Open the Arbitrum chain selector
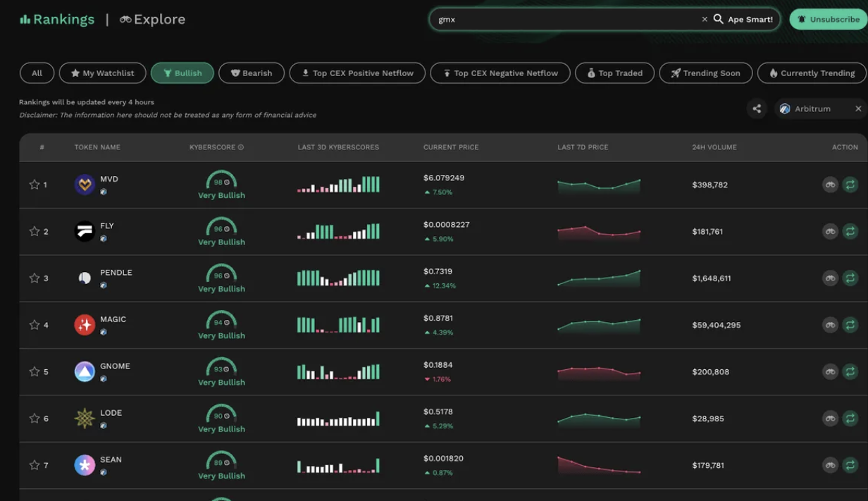 pyautogui.click(x=812, y=109)
